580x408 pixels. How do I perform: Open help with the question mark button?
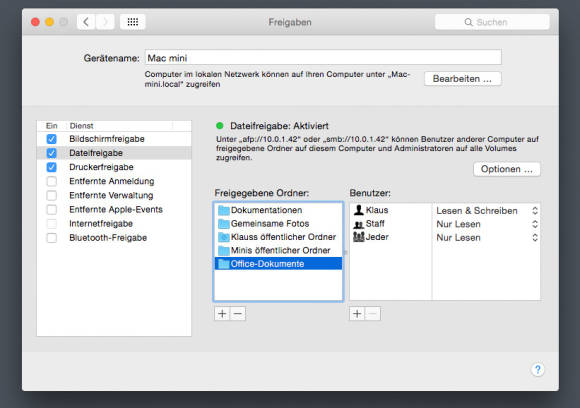point(537,369)
